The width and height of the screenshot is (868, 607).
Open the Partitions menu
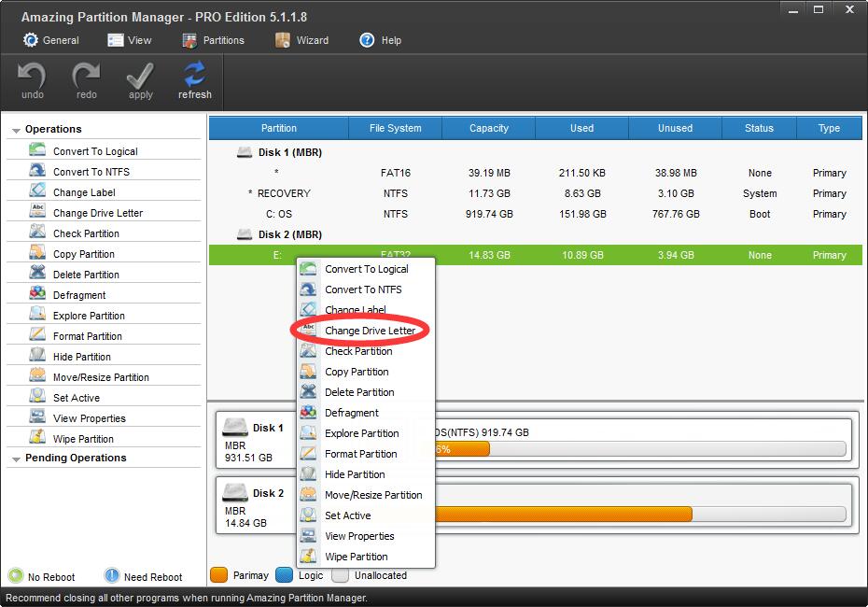click(x=213, y=40)
